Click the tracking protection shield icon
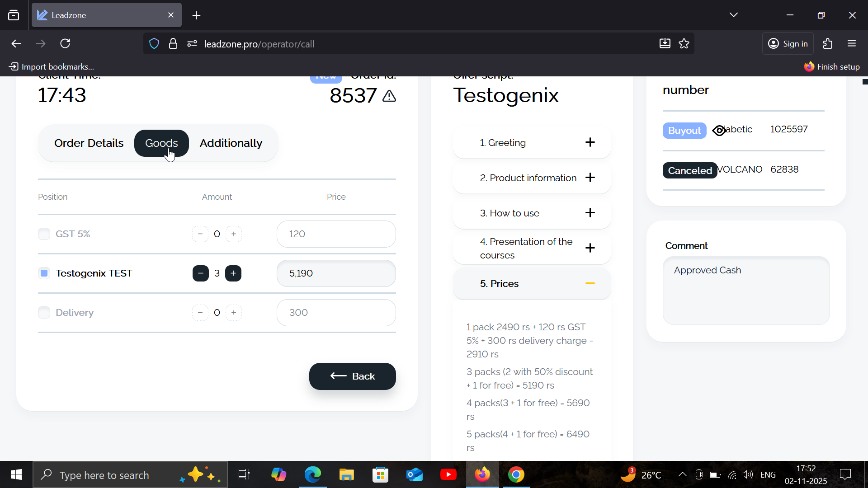Viewport: 868px width, 488px height. (154, 44)
